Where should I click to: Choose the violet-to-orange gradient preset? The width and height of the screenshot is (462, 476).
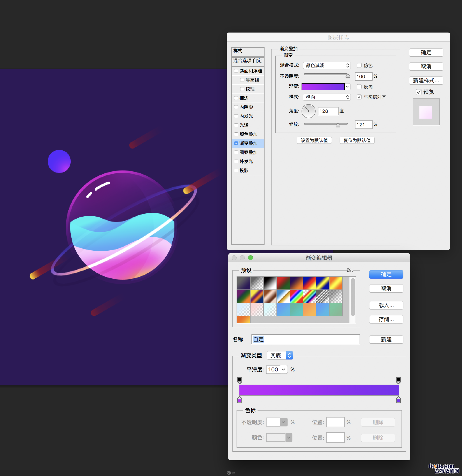[296, 283]
